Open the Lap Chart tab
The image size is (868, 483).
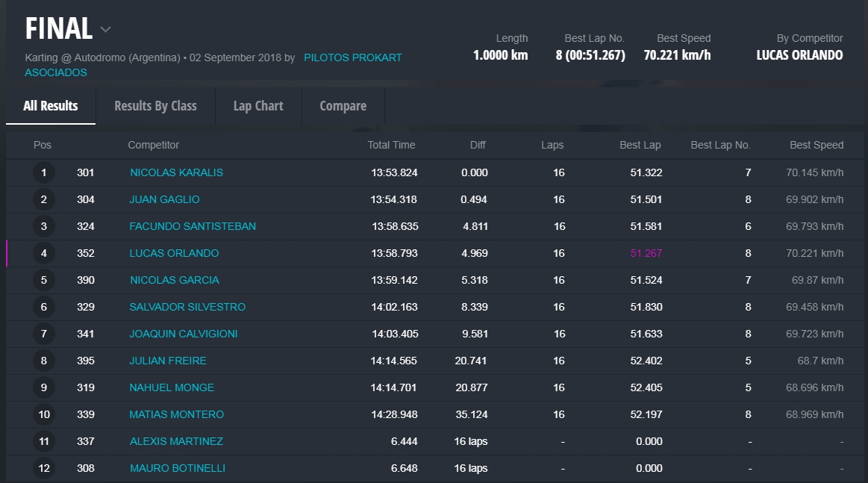[x=258, y=106]
